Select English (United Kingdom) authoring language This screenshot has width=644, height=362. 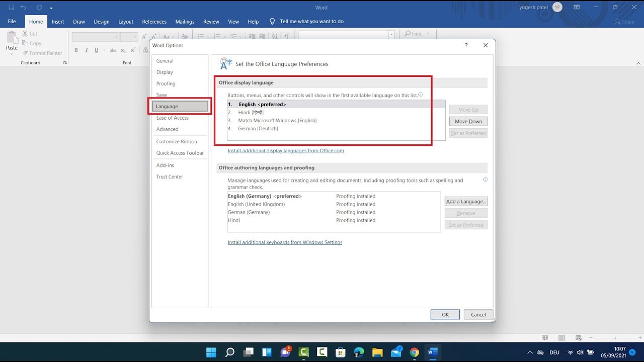(x=334, y=204)
